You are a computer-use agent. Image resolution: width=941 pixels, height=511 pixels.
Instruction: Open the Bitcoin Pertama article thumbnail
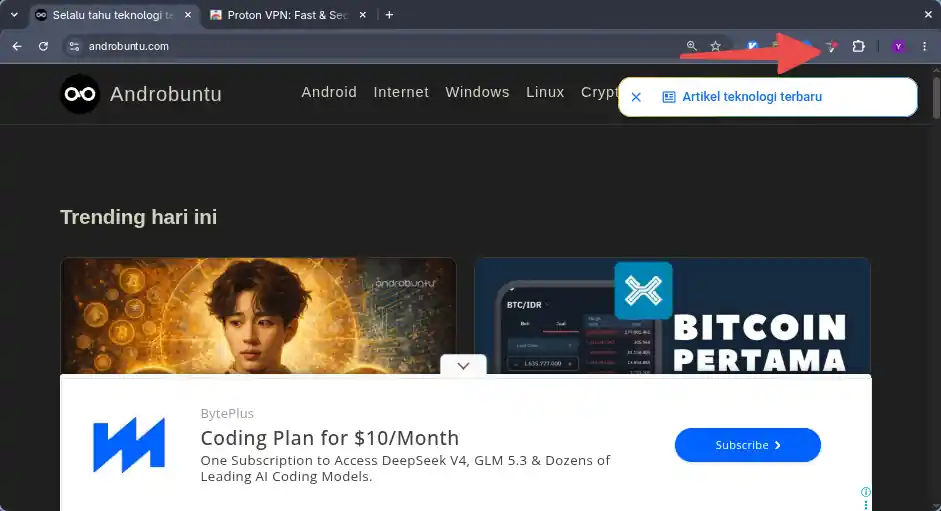[672, 316]
